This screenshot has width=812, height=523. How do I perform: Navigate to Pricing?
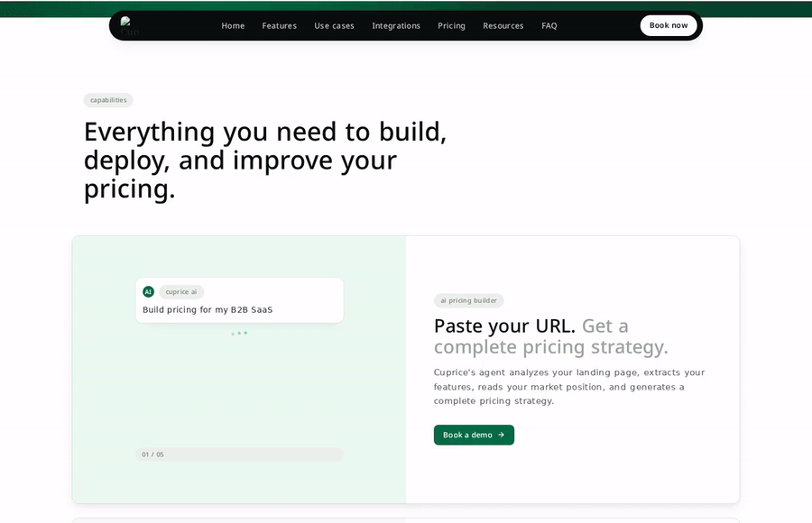(x=452, y=26)
